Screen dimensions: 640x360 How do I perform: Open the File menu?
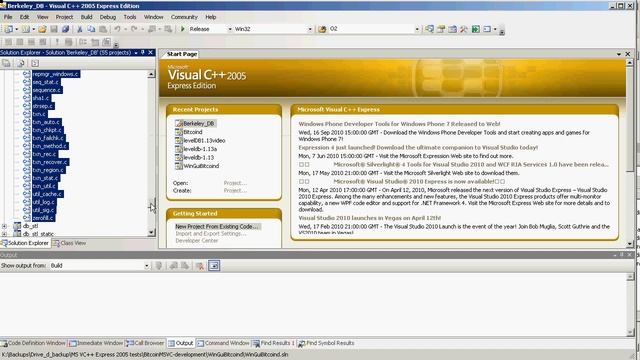8,17
